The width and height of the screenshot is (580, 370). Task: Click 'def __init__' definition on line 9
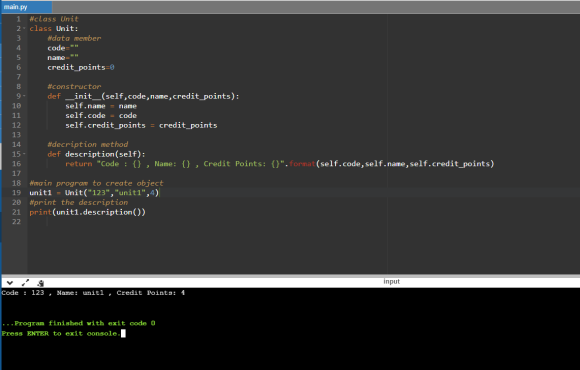(x=143, y=96)
